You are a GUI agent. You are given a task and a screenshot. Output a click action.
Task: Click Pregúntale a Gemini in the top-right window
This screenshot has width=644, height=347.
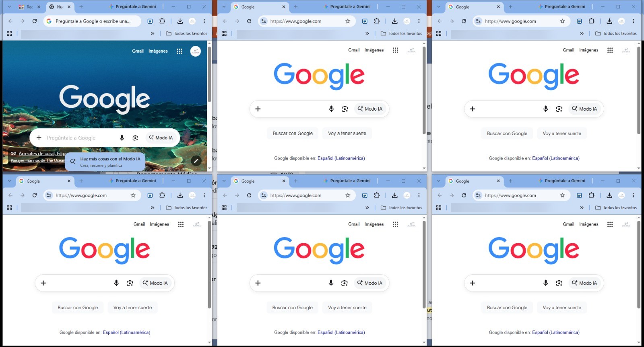coord(562,6)
